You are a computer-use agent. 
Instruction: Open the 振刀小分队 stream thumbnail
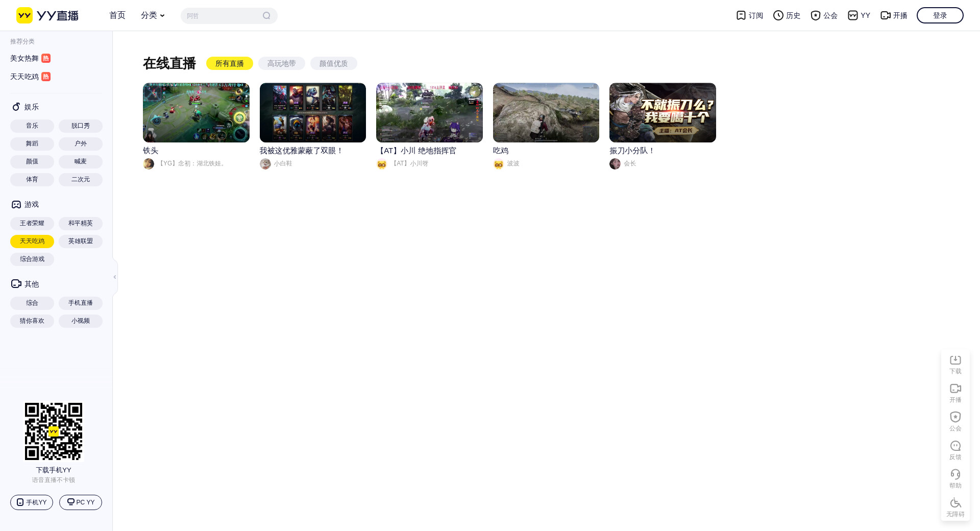coord(663,112)
